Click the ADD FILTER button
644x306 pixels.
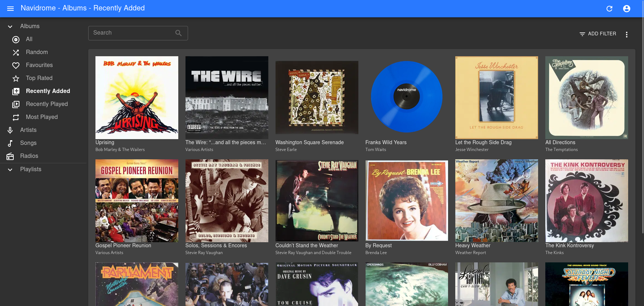click(x=598, y=34)
